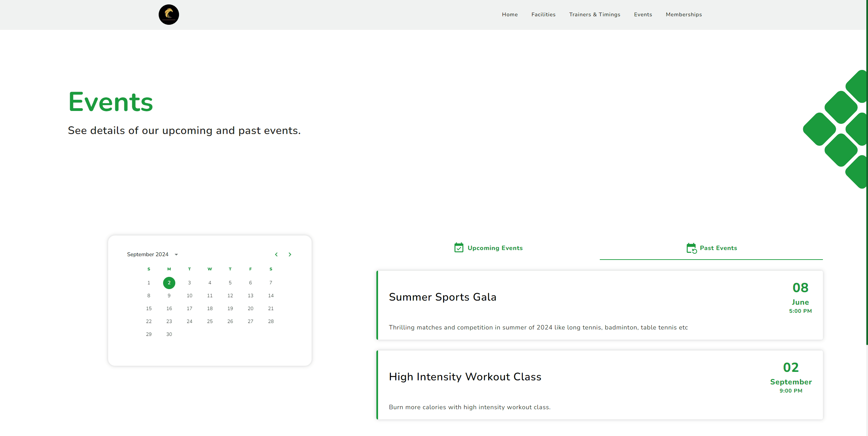Select day 8 in calendar
Viewport: 868px width, 436px height.
click(x=149, y=296)
